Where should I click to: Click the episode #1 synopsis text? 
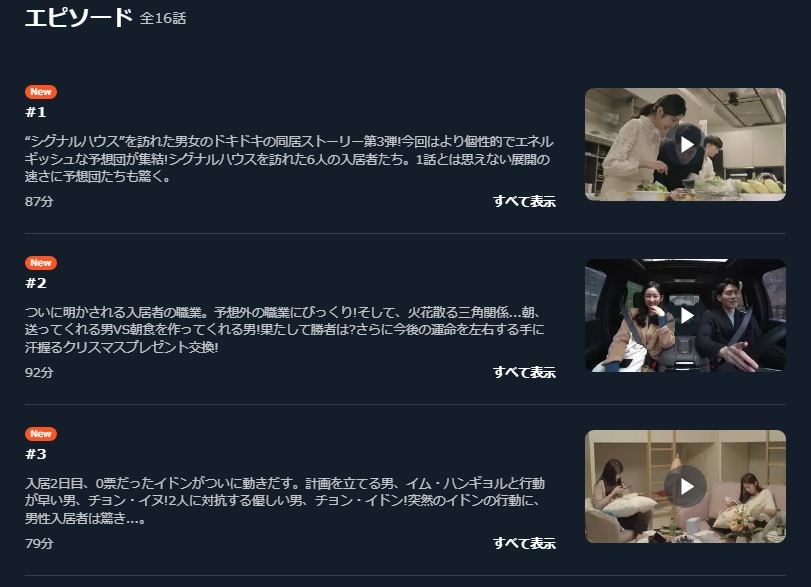(x=289, y=159)
